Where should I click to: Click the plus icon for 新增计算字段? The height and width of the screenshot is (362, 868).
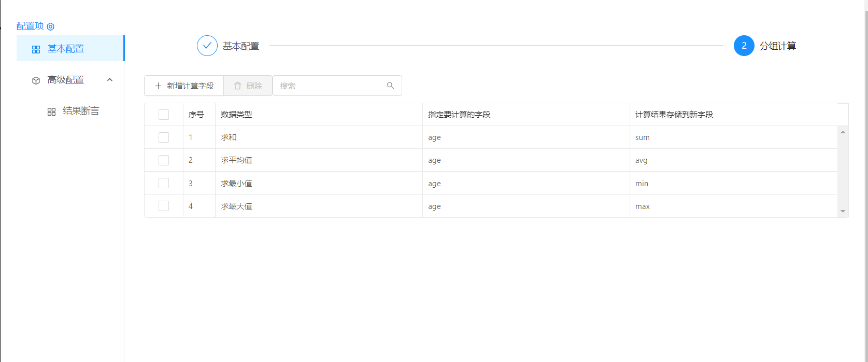pos(158,86)
